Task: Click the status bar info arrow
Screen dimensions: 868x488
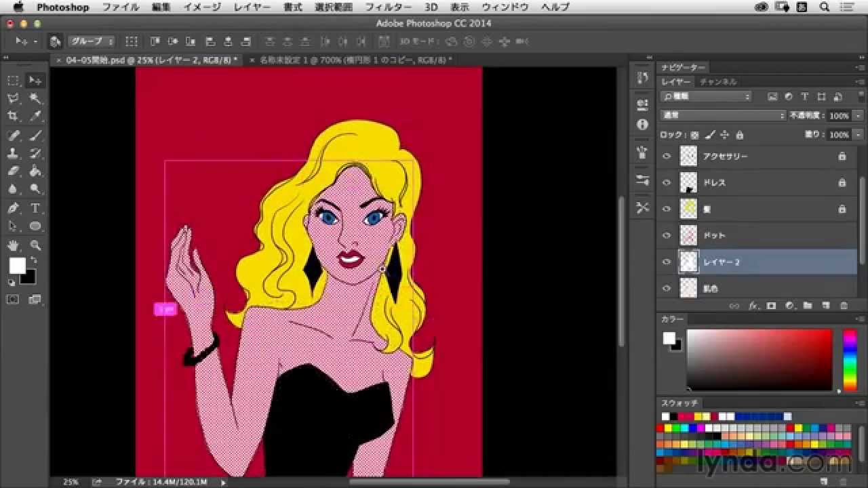Action: (x=223, y=482)
